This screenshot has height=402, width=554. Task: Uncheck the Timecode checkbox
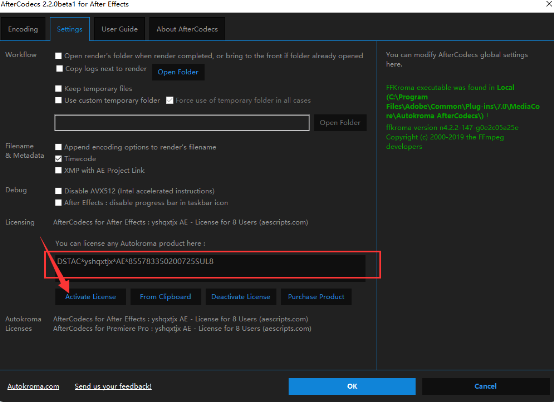[x=58, y=159]
